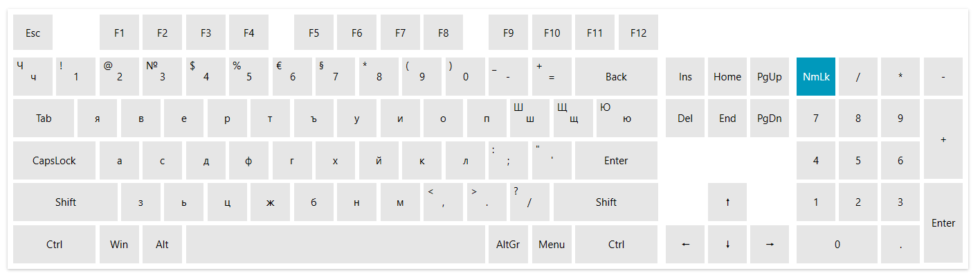Click the down arrow key
Screen dimensions: 980x280
[727, 244]
